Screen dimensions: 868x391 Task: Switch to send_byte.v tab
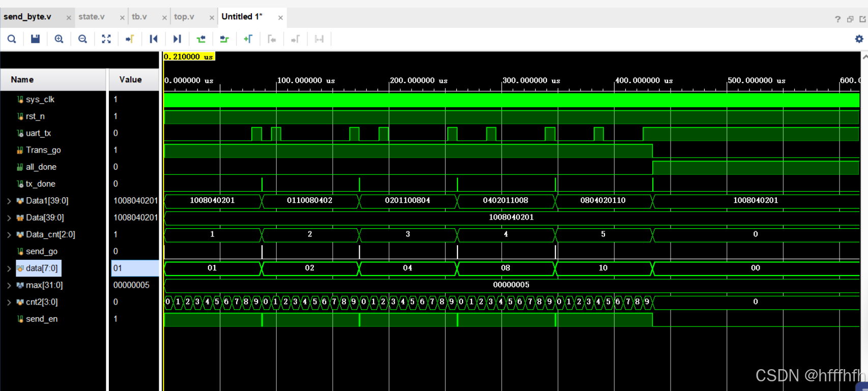[27, 17]
